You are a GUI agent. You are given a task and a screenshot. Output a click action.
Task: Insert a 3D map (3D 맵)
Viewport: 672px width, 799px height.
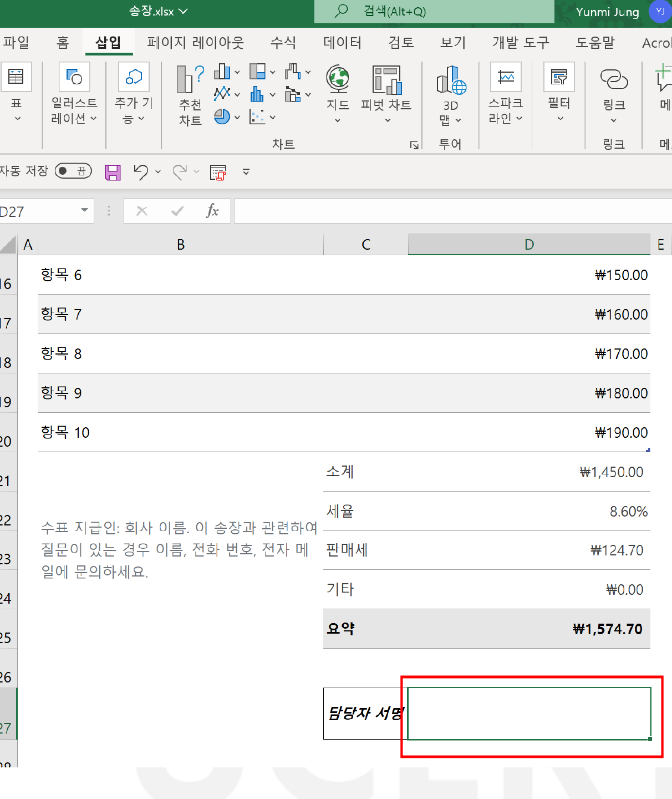click(x=451, y=94)
